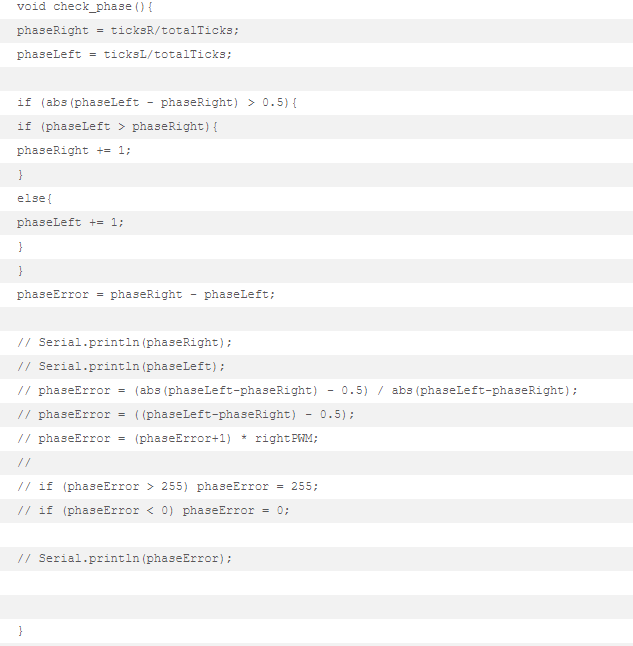Click the commented phaseError > 255 check
The height and width of the screenshot is (646, 633).
[x=168, y=487]
